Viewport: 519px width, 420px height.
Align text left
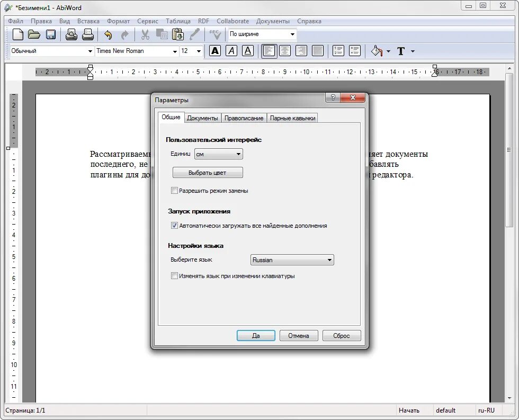click(x=269, y=51)
